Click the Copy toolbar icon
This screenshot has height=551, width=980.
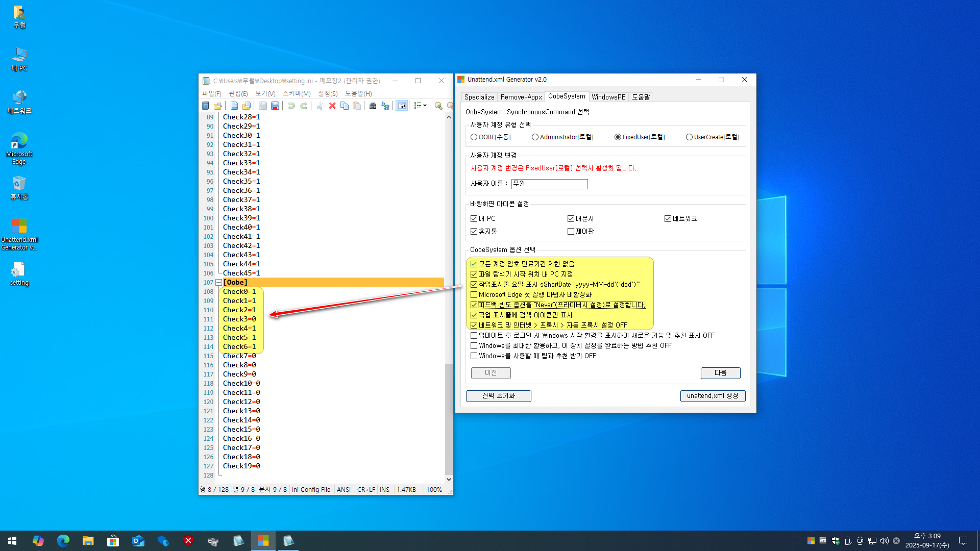point(345,106)
